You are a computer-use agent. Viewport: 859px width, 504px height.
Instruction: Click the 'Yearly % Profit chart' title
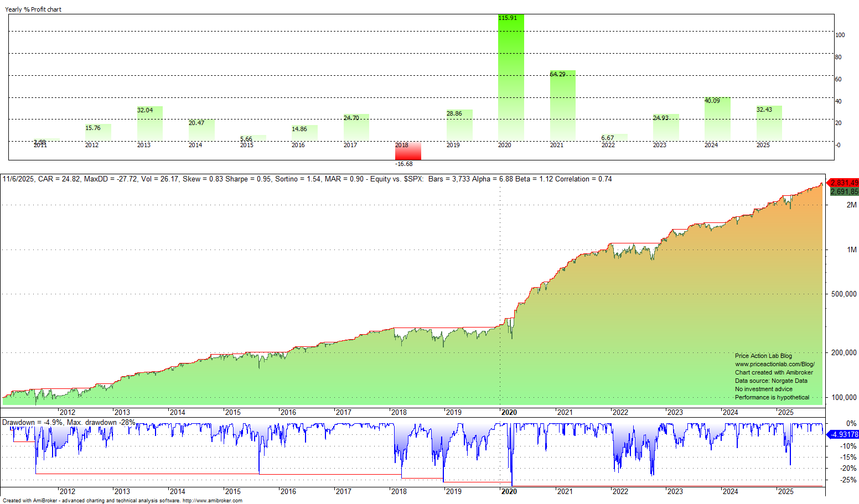tap(33, 9)
